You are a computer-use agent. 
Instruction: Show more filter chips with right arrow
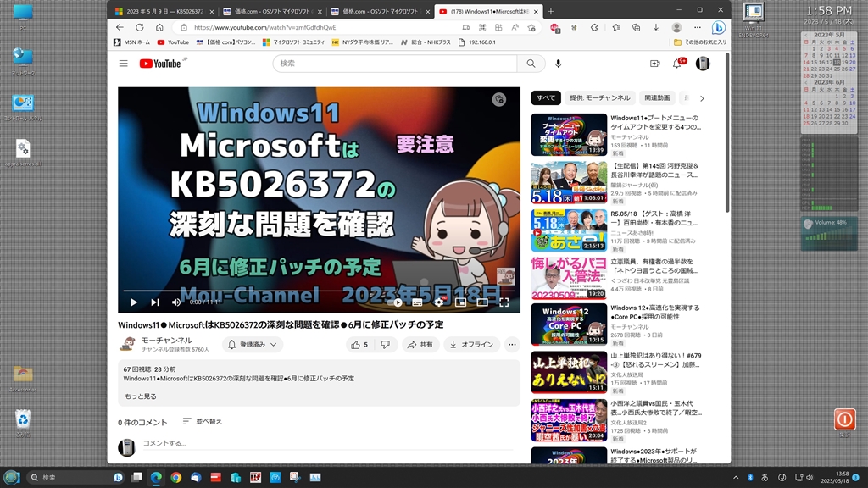pyautogui.click(x=702, y=98)
